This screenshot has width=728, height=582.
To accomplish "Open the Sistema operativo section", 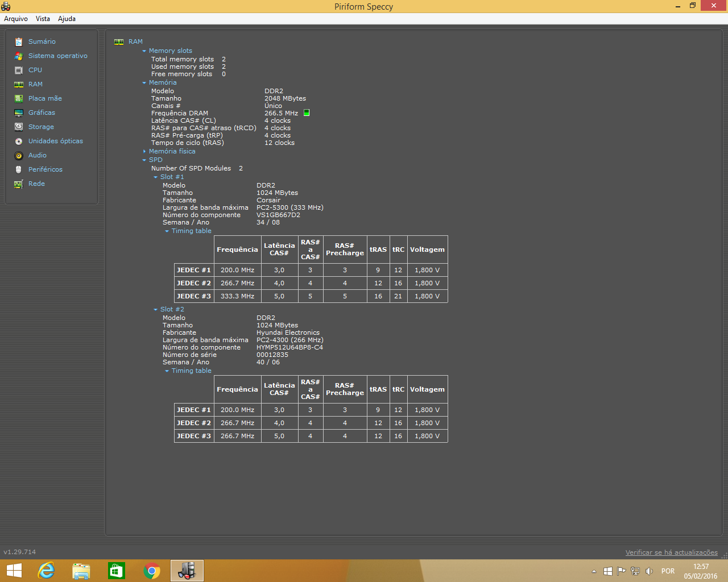I will pyautogui.click(x=58, y=56).
